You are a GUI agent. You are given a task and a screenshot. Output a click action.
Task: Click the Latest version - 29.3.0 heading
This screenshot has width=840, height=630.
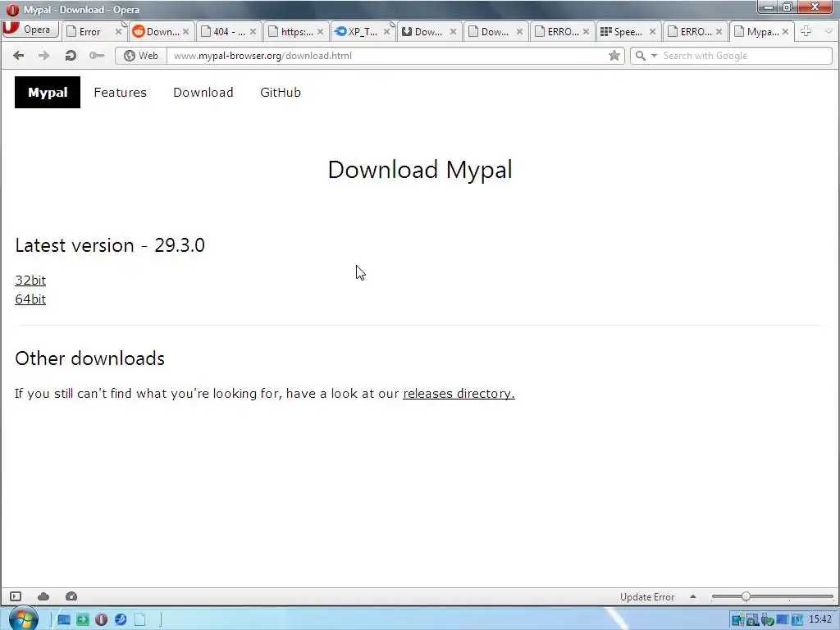[x=110, y=245]
